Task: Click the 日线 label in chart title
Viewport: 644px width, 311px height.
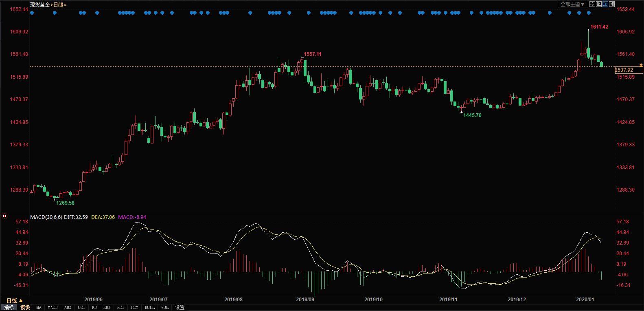Action: point(58,5)
